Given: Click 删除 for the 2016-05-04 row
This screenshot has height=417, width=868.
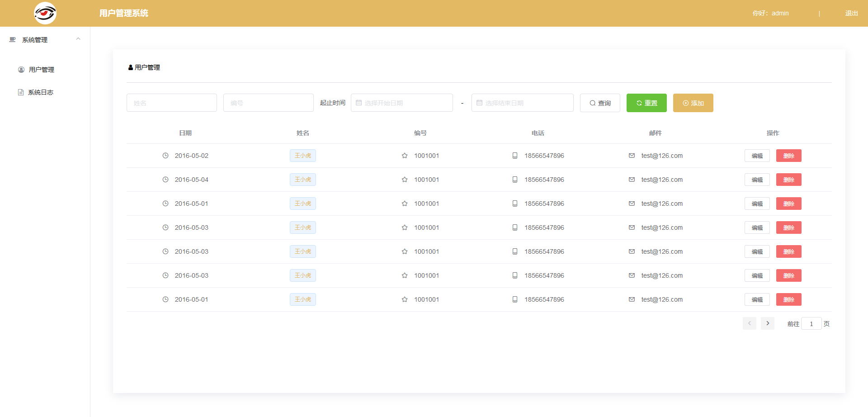Looking at the screenshot, I should (789, 180).
